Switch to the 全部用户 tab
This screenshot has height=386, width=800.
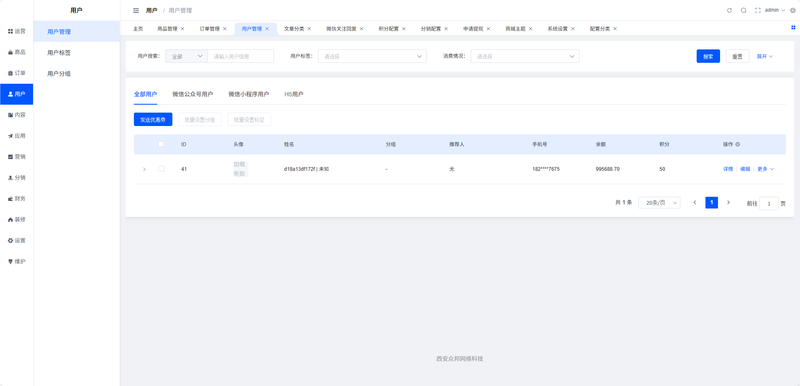tap(145, 94)
